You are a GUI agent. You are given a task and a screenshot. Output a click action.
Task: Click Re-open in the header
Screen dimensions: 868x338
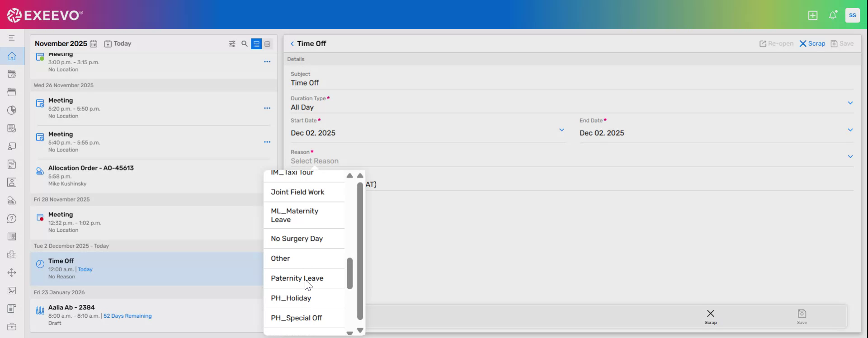pyautogui.click(x=776, y=44)
